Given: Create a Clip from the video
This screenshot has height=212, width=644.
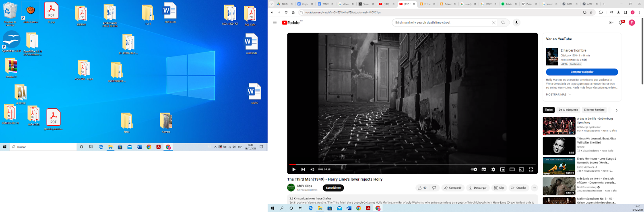Looking at the screenshot, I should point(499,188).
